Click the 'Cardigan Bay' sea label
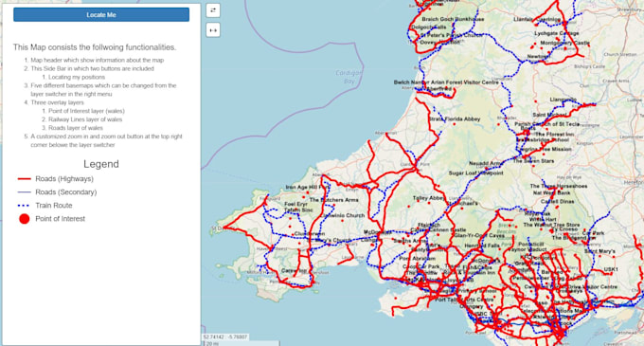 (349, 77)
